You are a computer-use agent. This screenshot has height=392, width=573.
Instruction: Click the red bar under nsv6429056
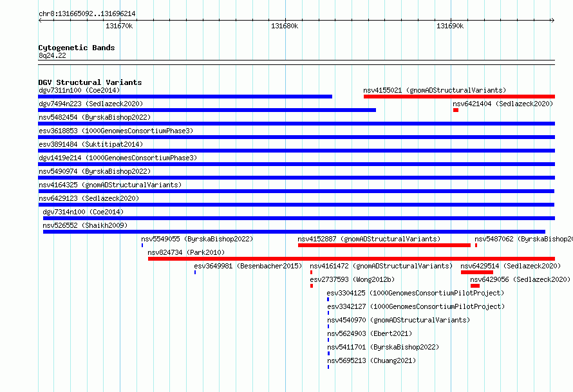(x=474, y=286)
